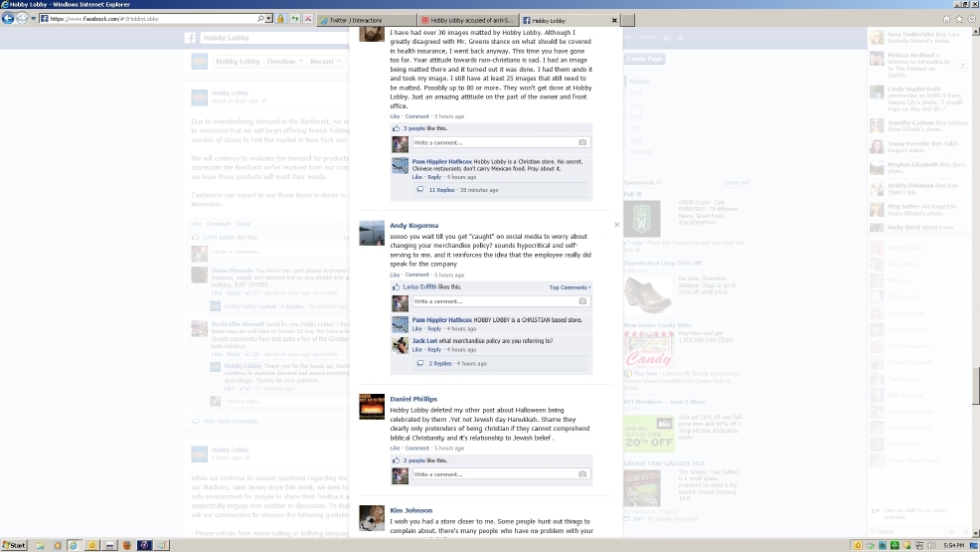Click the Internet Explorer taskbar button
980x552 pixels.
[x=74, y=545]
